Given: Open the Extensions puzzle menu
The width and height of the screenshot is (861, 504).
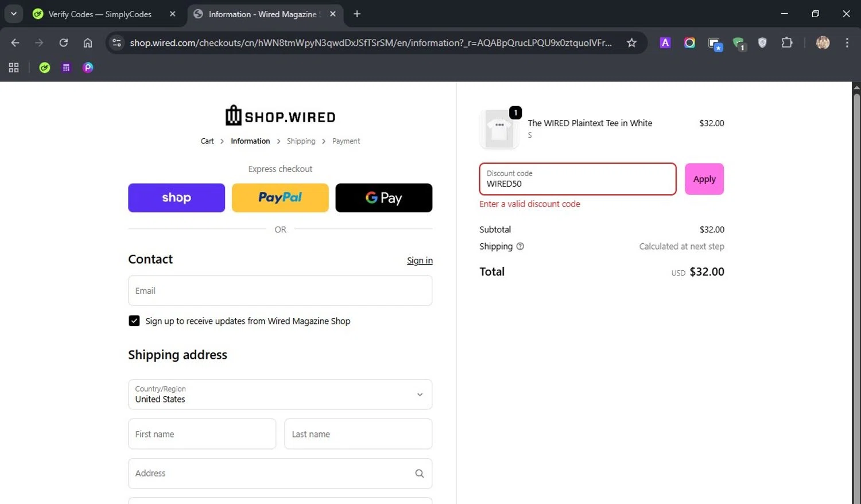Looking at the screenshot, I should click(x=786, y=42).
